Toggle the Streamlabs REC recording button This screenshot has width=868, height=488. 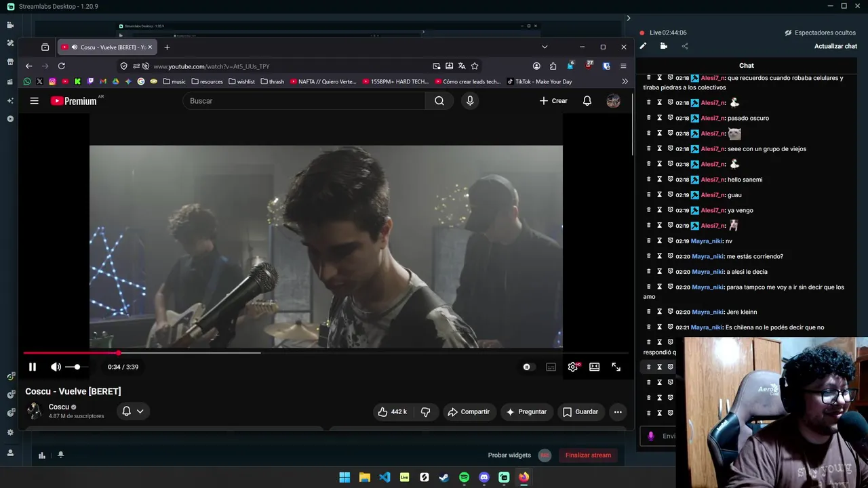(x=545, y=455)
